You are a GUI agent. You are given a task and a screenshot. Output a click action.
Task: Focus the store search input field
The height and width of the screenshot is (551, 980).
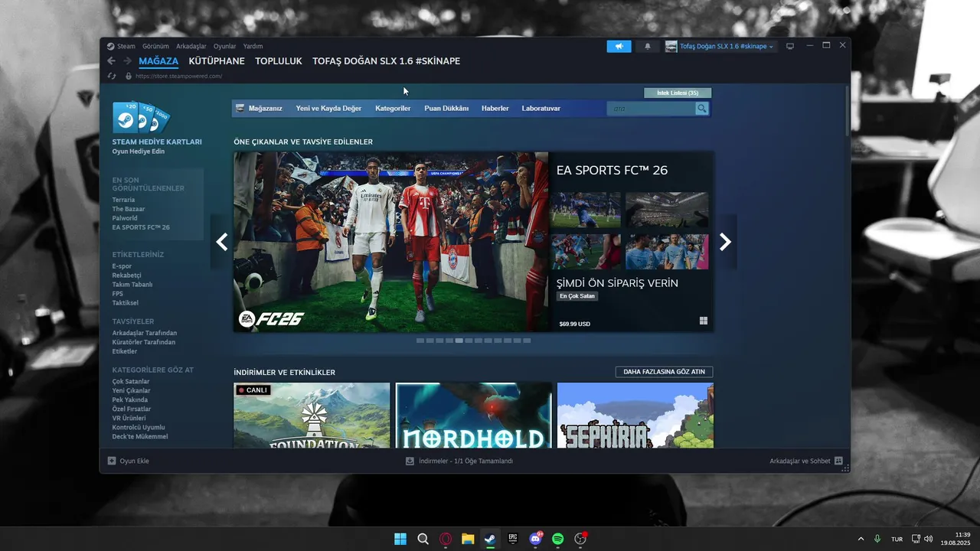[x=651, y=109]
